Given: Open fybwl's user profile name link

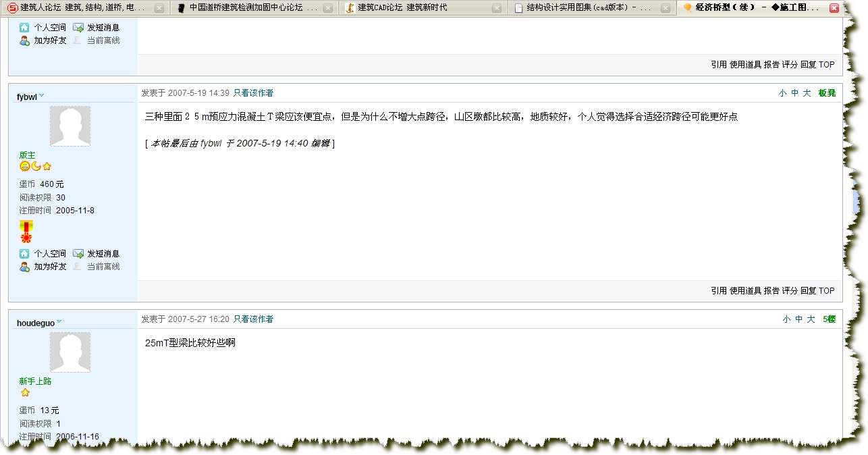Looking at the screenshot, I should coord(27,97).
